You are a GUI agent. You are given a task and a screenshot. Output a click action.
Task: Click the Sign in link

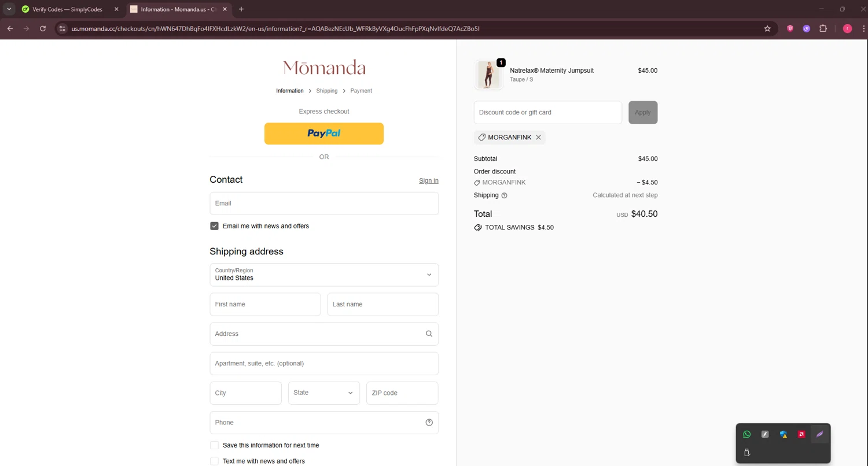click(x=429, y=180)
